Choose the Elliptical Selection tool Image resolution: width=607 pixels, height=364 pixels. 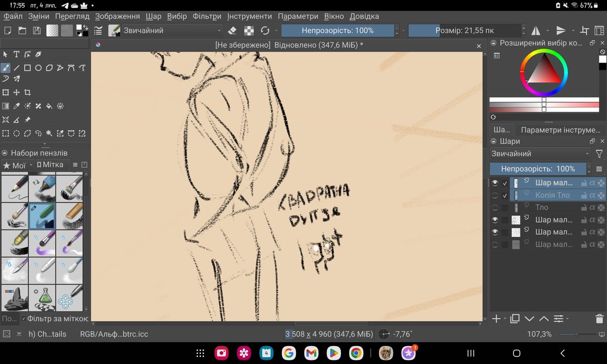tap(17, 133)
